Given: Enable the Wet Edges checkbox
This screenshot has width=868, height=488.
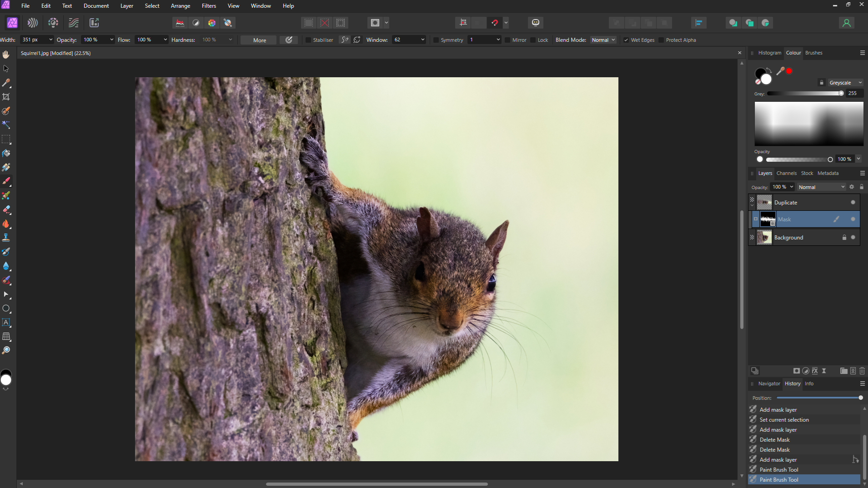Looking at the screenshot, I should [x=626, y=40].
